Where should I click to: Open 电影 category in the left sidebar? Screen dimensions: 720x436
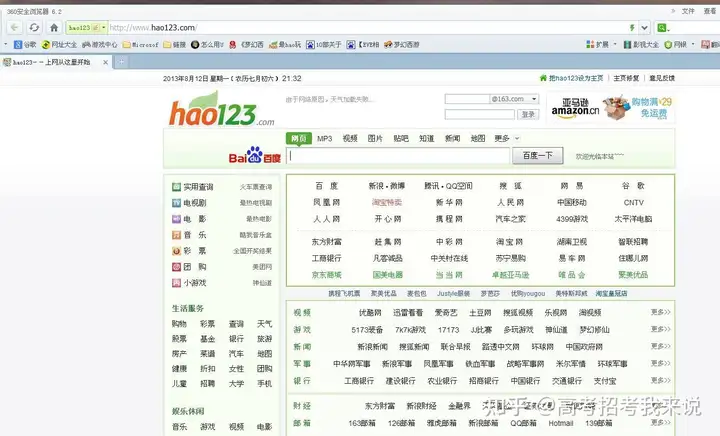pyautogui.click(x=189, y=219)
